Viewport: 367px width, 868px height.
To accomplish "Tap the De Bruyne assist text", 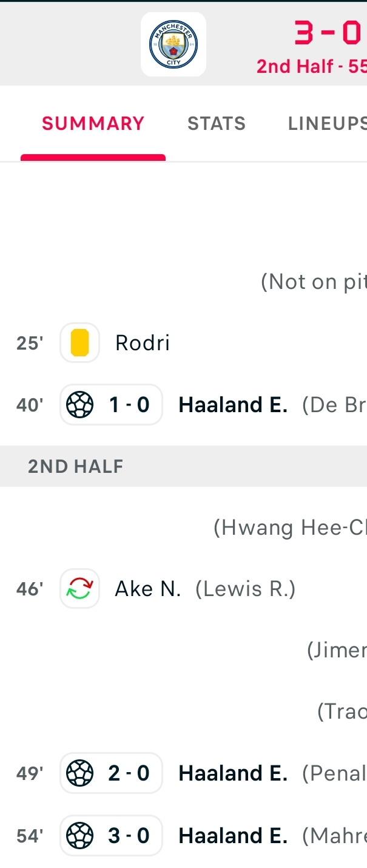I will point(334,405).
